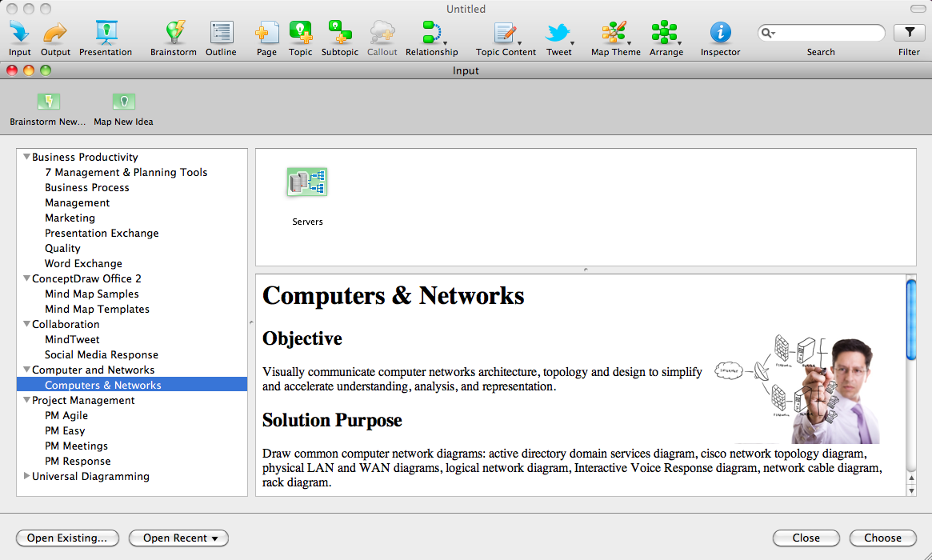Open the Inspector info panel

[720, 33]
